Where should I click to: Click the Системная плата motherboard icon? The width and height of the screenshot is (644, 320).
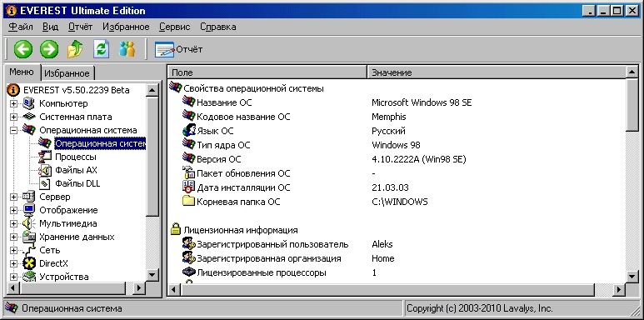pyautogui.click(x=29, y=117)
